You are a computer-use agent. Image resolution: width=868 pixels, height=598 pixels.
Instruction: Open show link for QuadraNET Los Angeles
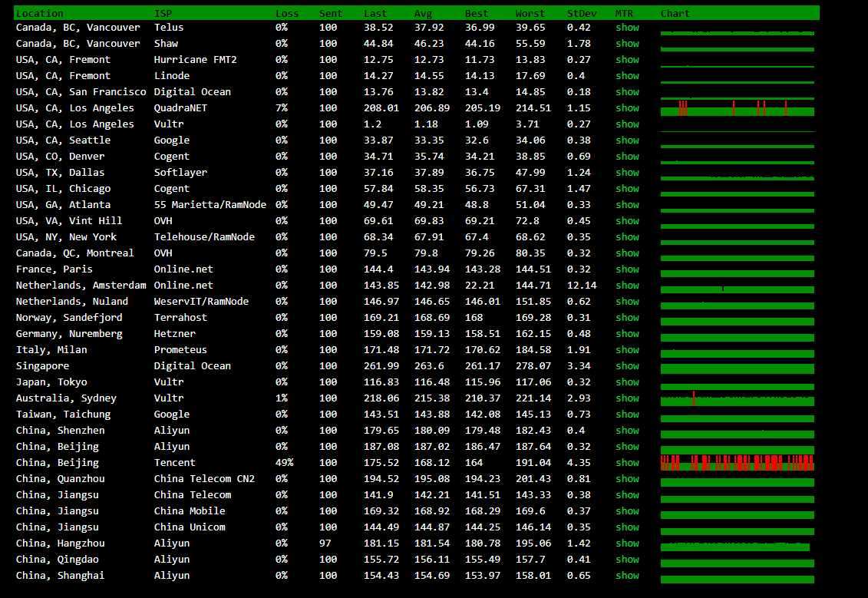tap(627, 108)
